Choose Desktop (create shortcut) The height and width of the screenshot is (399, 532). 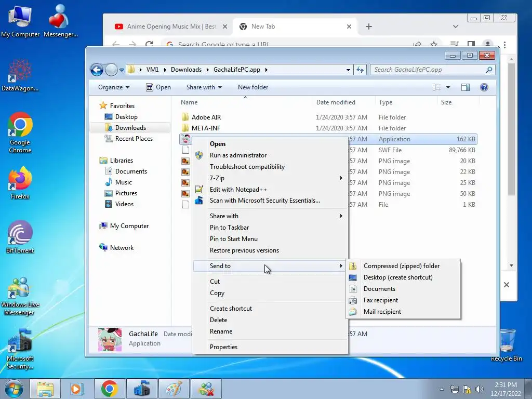(403, 277)
